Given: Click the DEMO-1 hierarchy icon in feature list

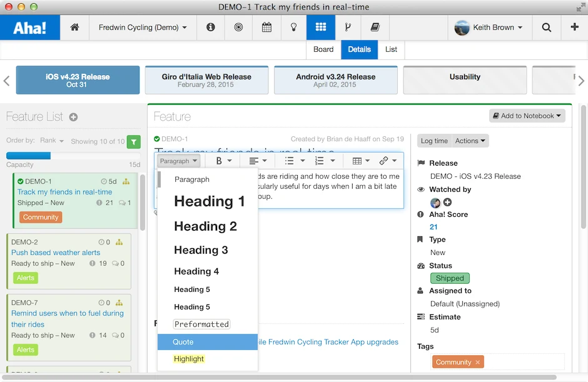Looking at the screenshot, I should click(126, 181).
